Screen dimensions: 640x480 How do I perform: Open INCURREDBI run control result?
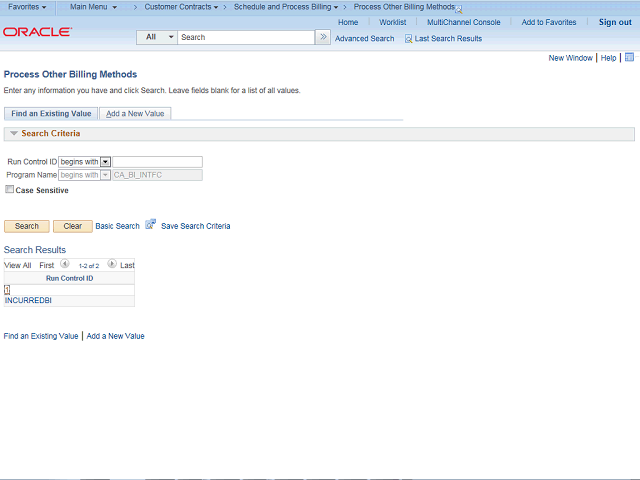[x=28, y=300]
